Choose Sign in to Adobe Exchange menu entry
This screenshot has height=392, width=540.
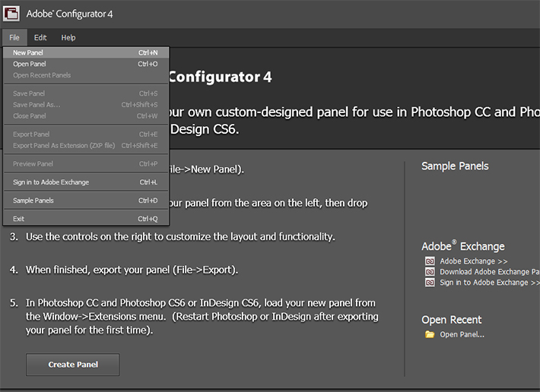click(x=86, y=182)
